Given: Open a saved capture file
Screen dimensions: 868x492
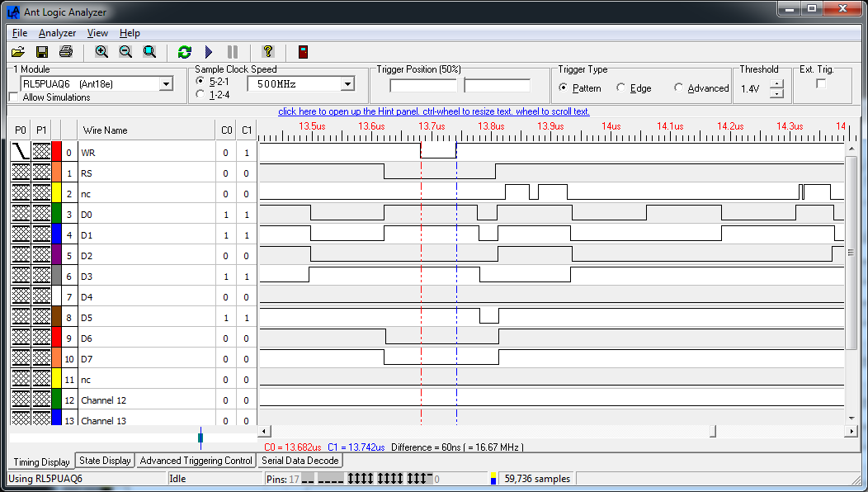Looking at the screenshot, I should coord(18,51).
